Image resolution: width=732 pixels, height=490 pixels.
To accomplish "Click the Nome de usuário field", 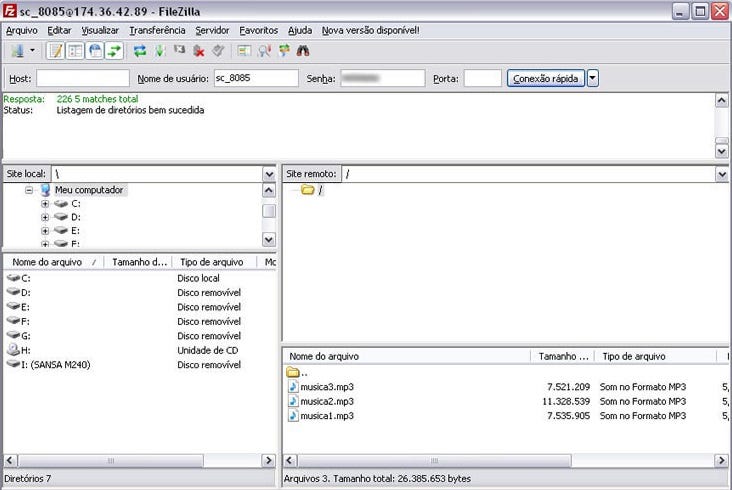I will click(x=256, y=78).
